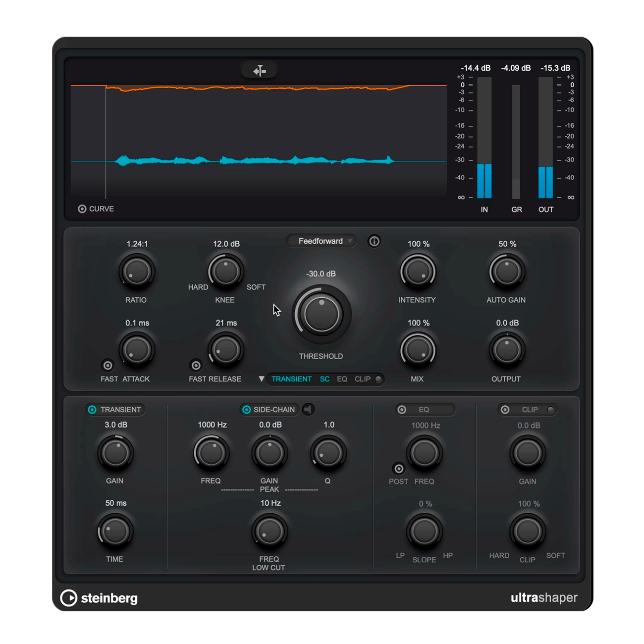Click the RATIO value field showing 1.24:1
This screenshot has height=644, width=644.
point(137,244)
